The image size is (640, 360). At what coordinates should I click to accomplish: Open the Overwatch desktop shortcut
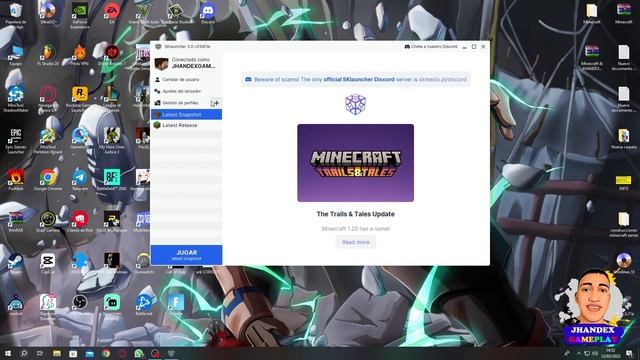pos(144,263)
